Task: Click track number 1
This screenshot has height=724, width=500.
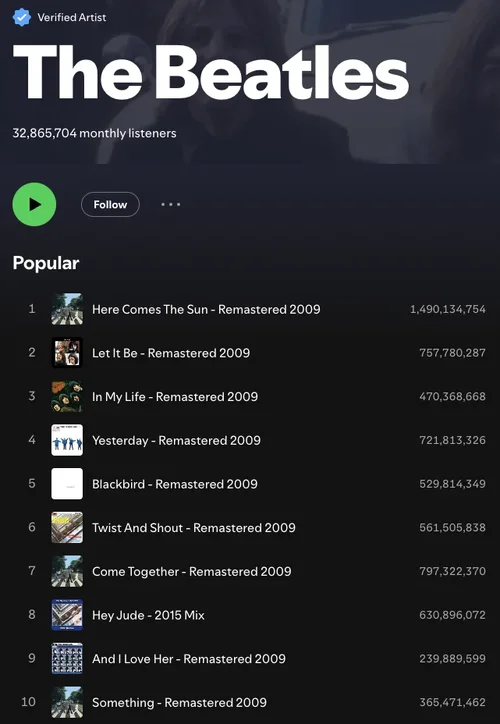Action: [x=32, y=309]
